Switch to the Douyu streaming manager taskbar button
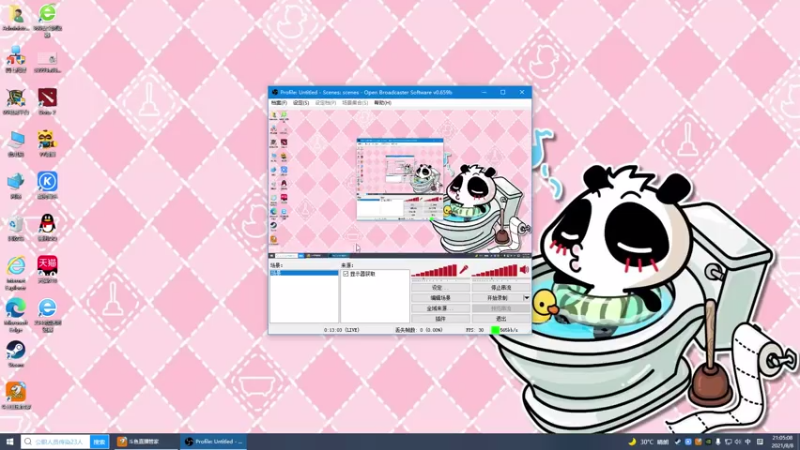This screenshot has width=800, height=450. click(x=145, y=442)
